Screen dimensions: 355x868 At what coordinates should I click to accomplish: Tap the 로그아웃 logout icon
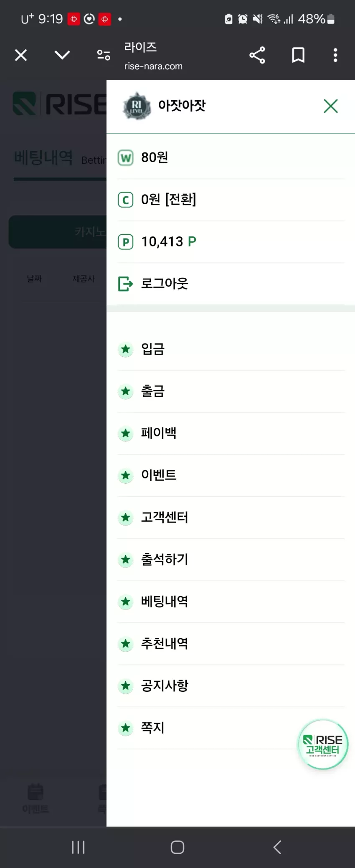[125, 284]
